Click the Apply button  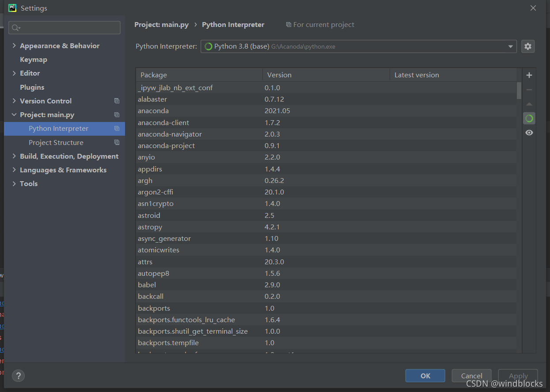pos(518,376)
